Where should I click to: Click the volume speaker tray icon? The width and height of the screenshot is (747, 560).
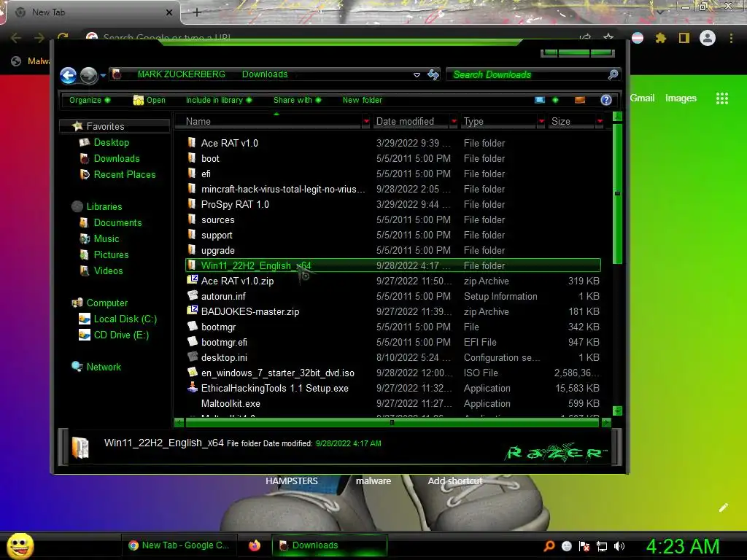pyautogui.click(x=619, y=546)
